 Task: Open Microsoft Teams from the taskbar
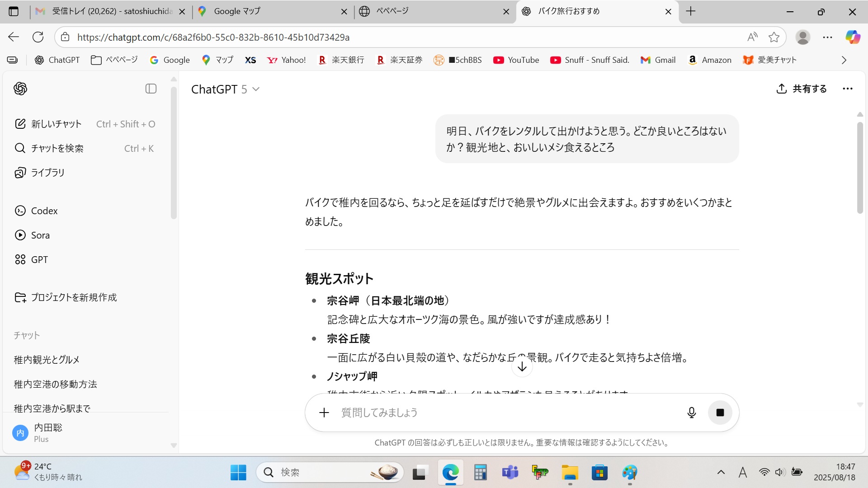(x=510, y=473)
